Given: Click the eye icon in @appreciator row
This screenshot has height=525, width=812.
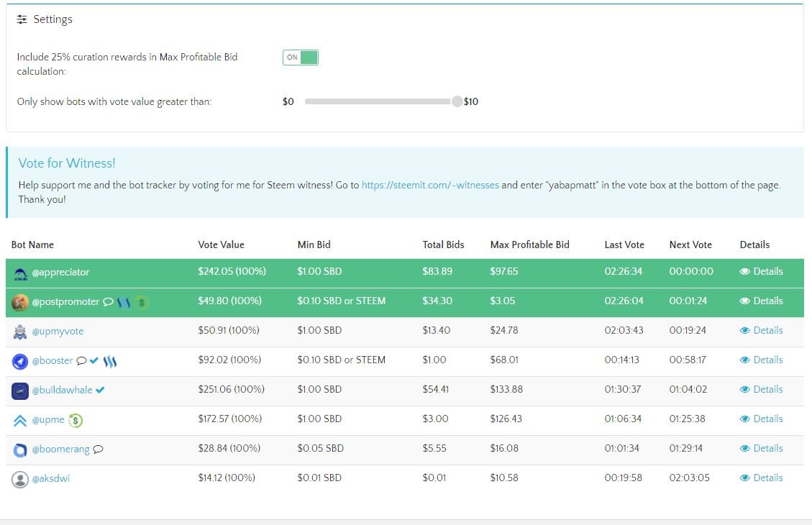Looking at the screenshot, I should click(x=744, y=271).
